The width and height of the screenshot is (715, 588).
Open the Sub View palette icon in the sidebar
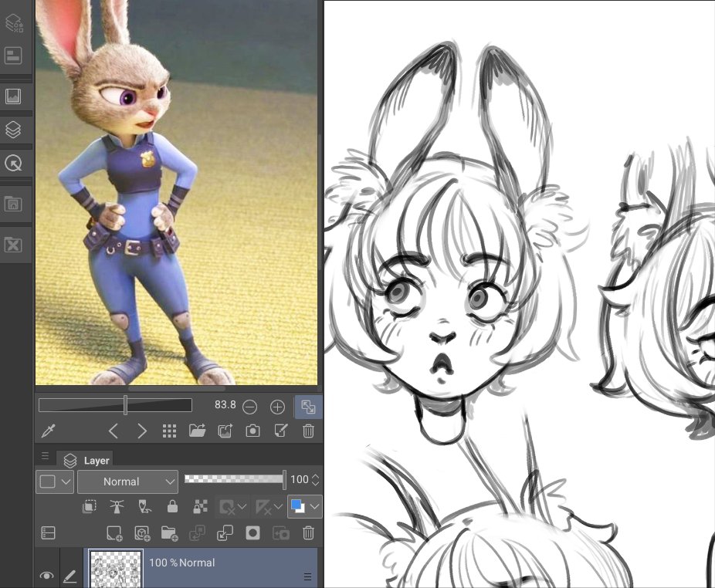point(13,96)
